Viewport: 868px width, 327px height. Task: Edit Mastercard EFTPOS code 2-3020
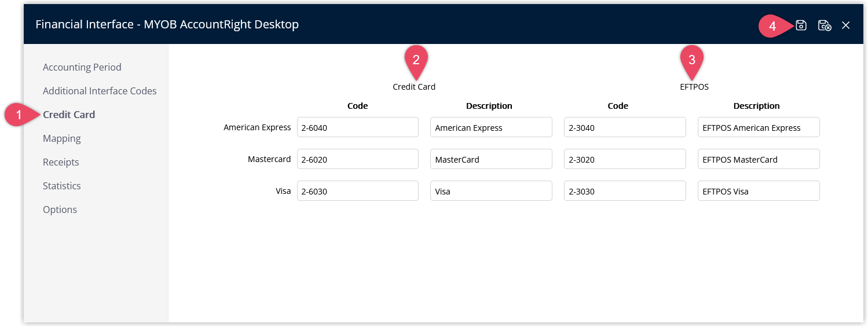coord(625,159)
